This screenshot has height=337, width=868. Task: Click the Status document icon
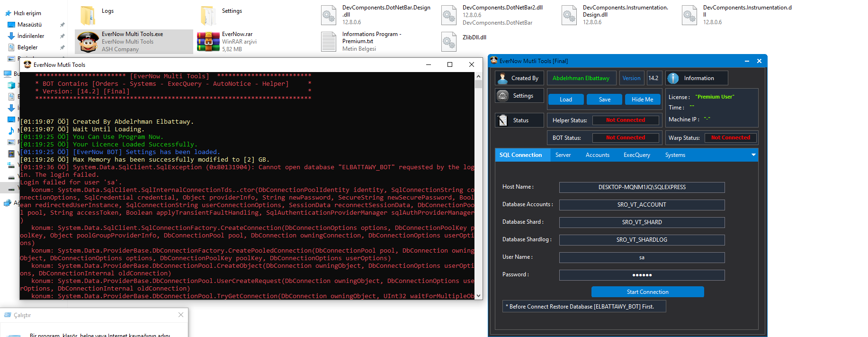coord(502,120)
